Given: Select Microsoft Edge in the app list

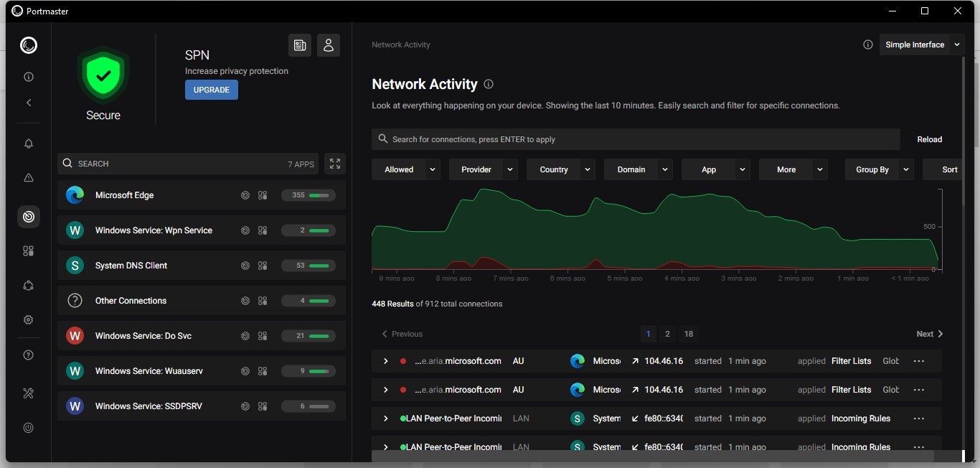Looking at the screenshot, I should point(202,195).
